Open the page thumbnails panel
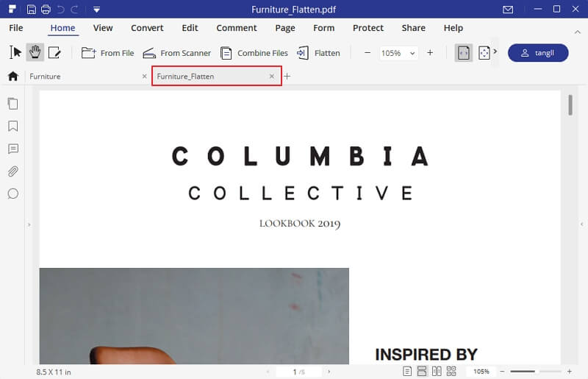The image size is (588, 379). [12, 104]
